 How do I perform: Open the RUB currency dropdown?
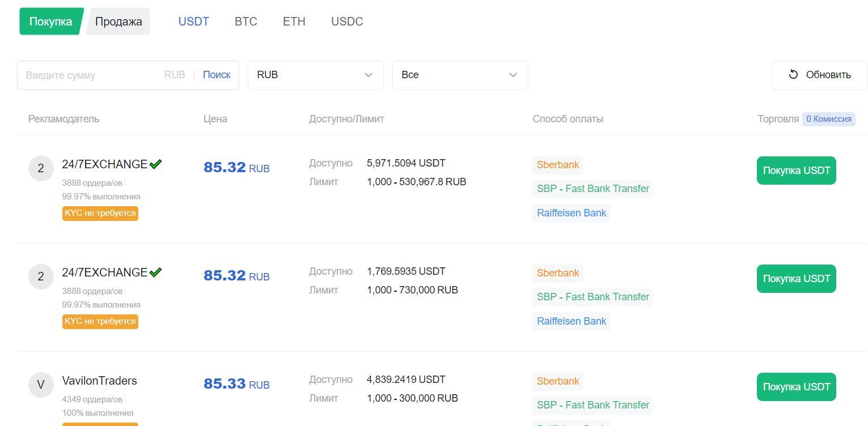coord(316,75)
